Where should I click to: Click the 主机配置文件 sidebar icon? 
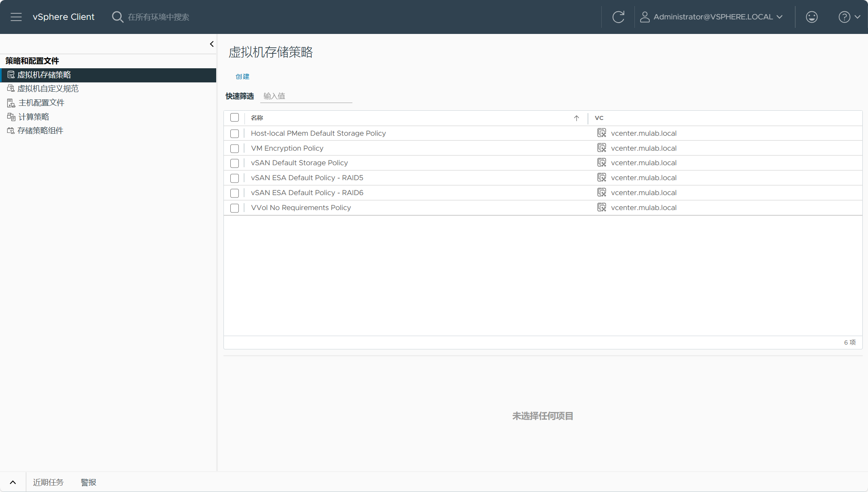(x=11, y=103)
